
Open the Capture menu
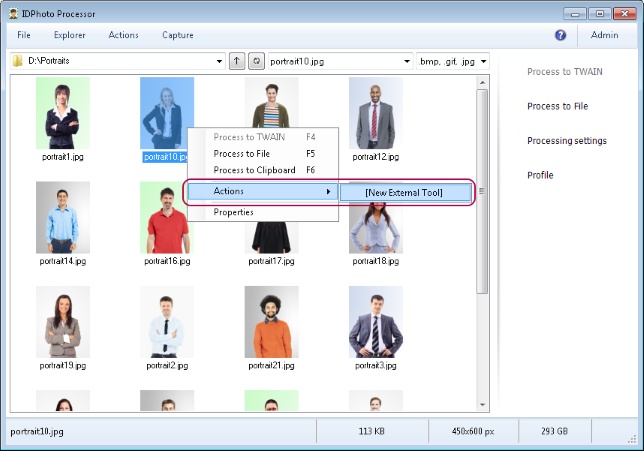coord(177,35)
